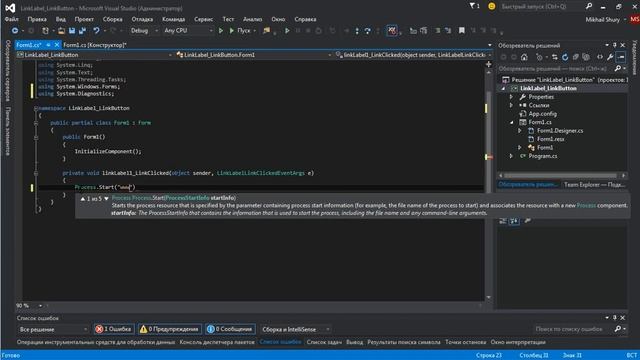The height and width of the screenshot is (360, 640).
Task: Switch to the Вывод output tab
Action: [x=354, y=342]
